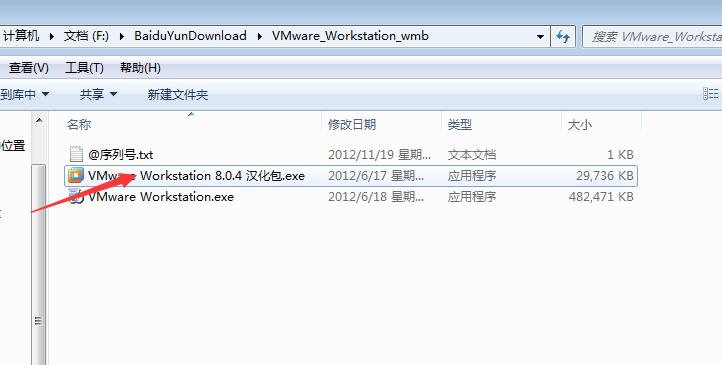Click the 2012/6/17 date cell

coord(376,176)
